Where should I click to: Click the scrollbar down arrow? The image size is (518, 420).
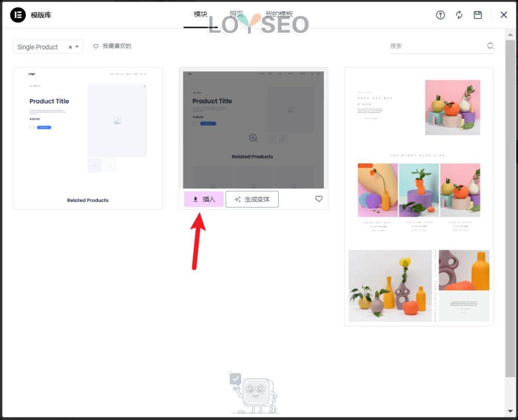click(x=510, y=411)
